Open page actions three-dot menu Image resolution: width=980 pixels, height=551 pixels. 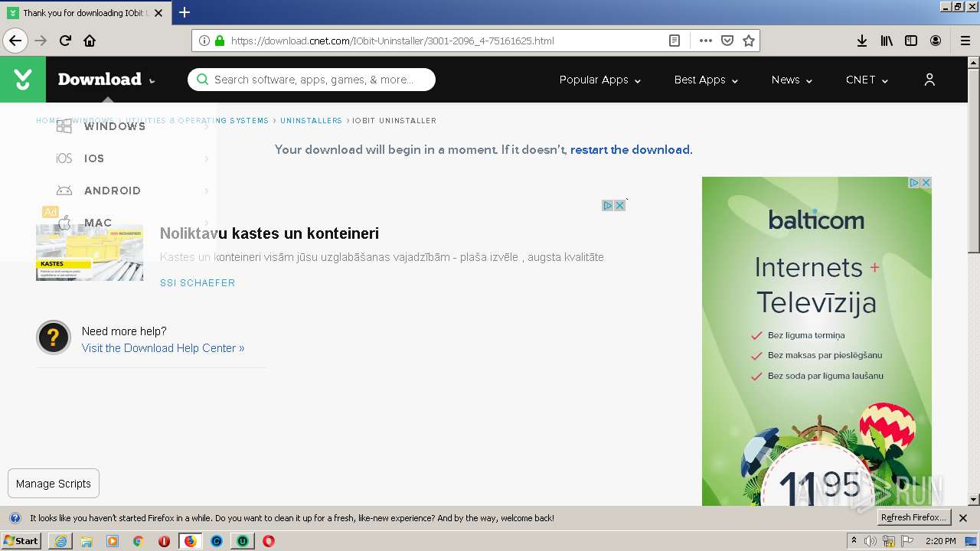click(x=706, y=41)
